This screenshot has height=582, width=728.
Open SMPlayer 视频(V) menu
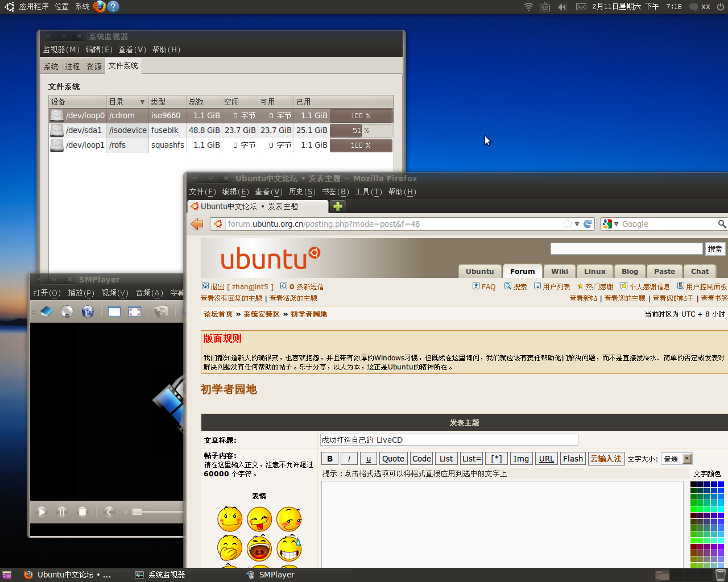(114, 293)
